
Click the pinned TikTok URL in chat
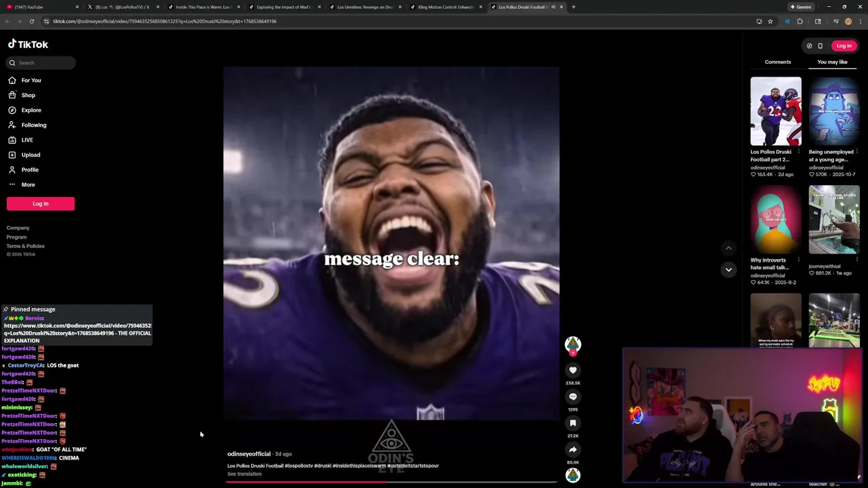(x=77, y=329)
